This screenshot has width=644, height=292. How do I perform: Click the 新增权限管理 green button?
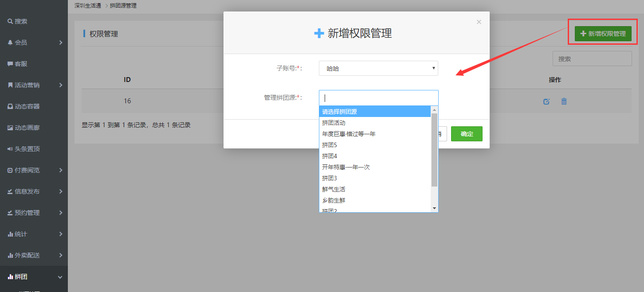pos(603,34)
